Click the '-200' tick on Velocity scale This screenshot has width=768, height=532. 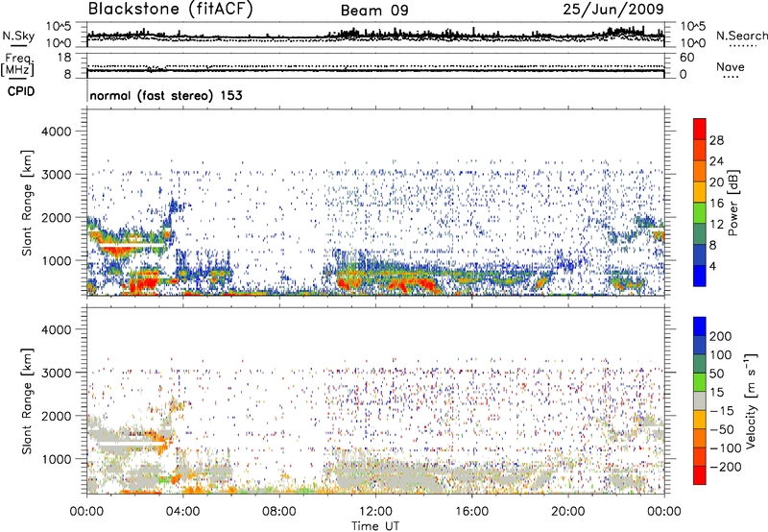tap(725, 467)
